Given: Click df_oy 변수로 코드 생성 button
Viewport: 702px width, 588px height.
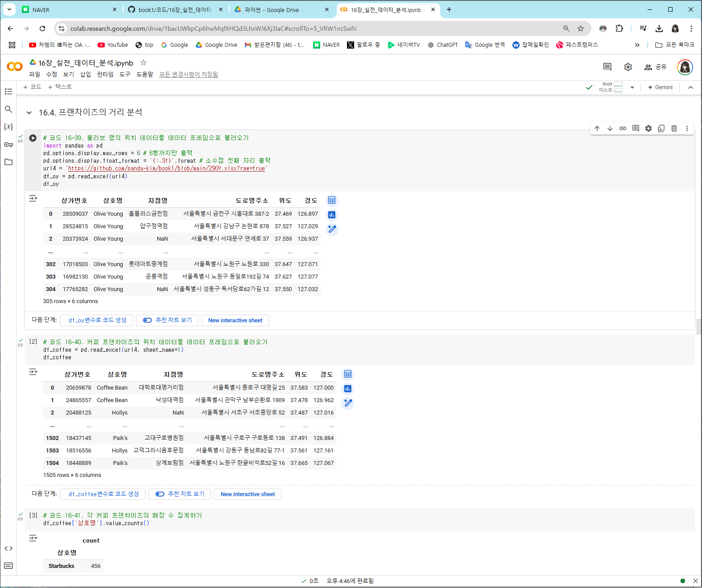Looking at the screenshot, I should [x=97, y=320].
